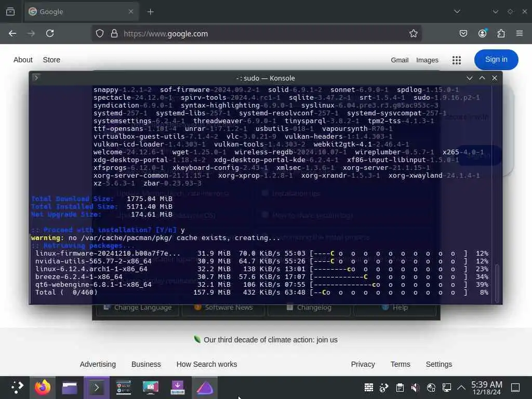Click the linux-firmware download progress bar
This screenshot has height=399, width=532.
[x=389, y=254]
